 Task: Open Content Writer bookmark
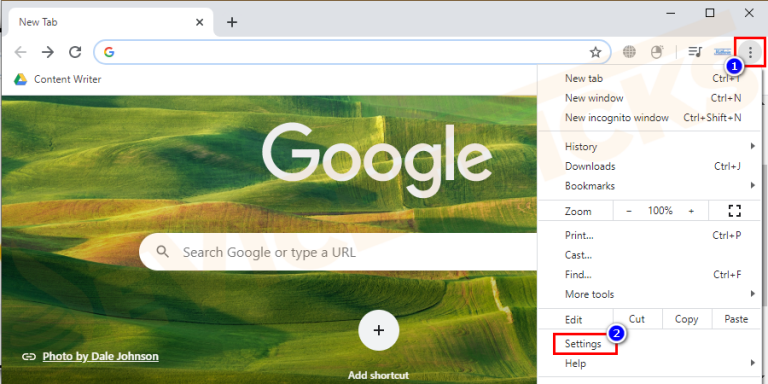57,79
